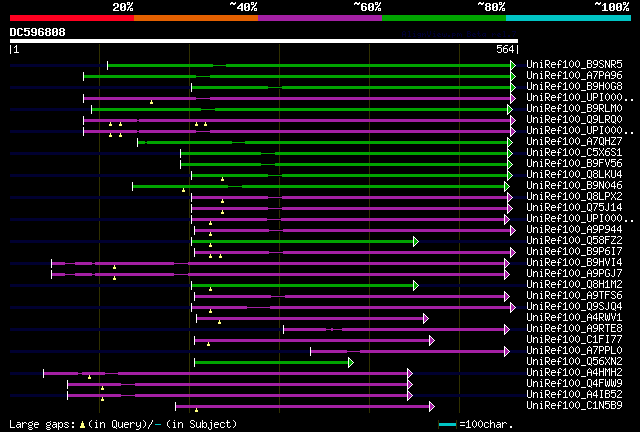This screenshot has width=640, height=432.
Task: Click the 'Large gaps:' legend text
Action: 42,425
